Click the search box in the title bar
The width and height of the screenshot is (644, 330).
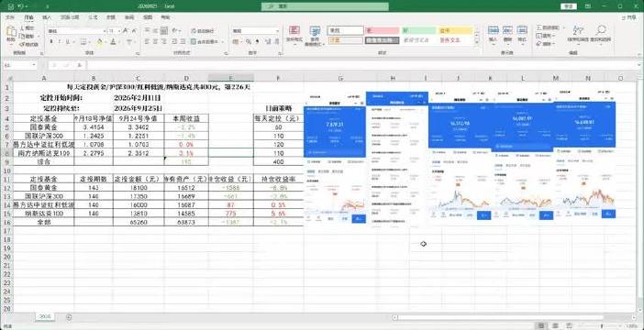click(325, 6)
